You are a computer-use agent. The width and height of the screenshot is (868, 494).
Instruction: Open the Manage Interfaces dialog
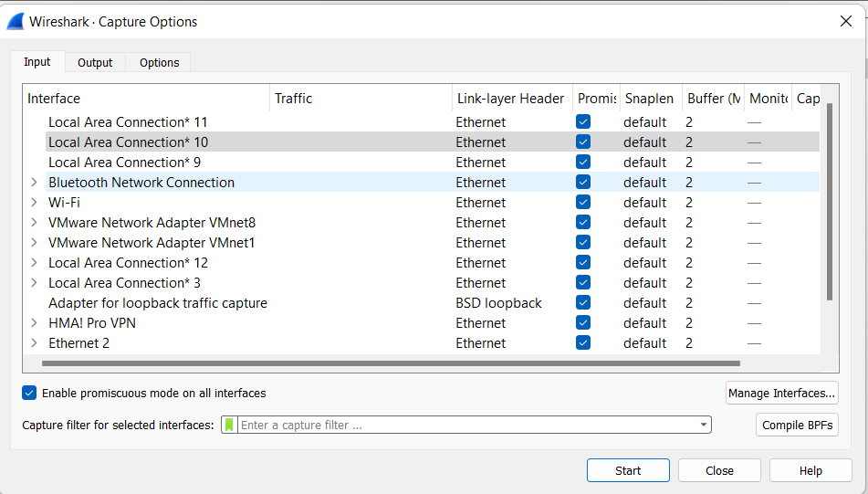[781, 394]
